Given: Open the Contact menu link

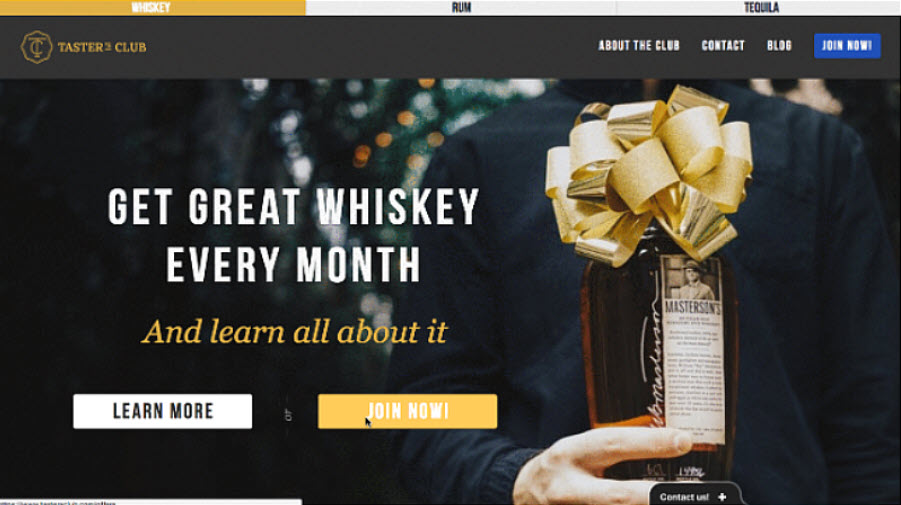Looking at the screenshot, I should click(x=723, y=45).
